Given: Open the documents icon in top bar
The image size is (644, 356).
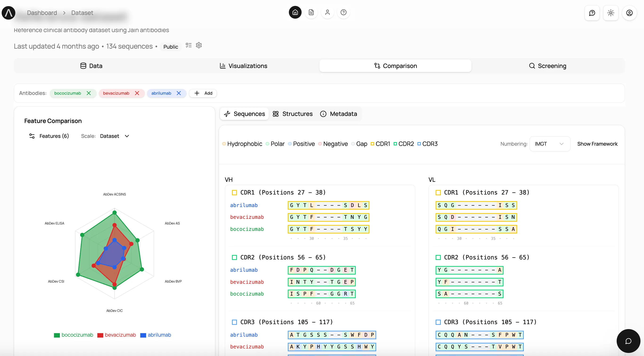Looking at the screenshot, I should (x=311, y=12).
